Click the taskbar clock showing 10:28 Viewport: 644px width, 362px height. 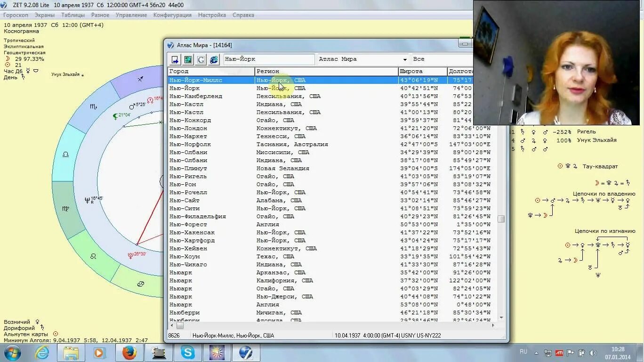[x=618, y=350]
